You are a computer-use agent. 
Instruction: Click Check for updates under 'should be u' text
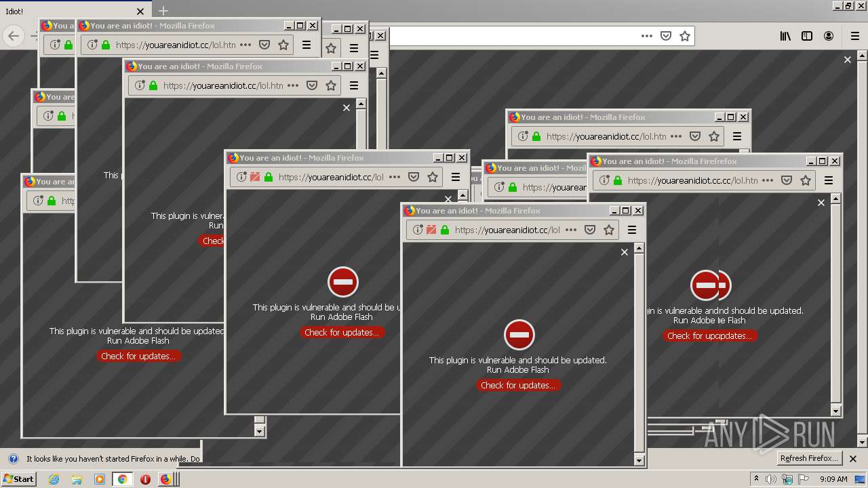[x=342, y=332]
